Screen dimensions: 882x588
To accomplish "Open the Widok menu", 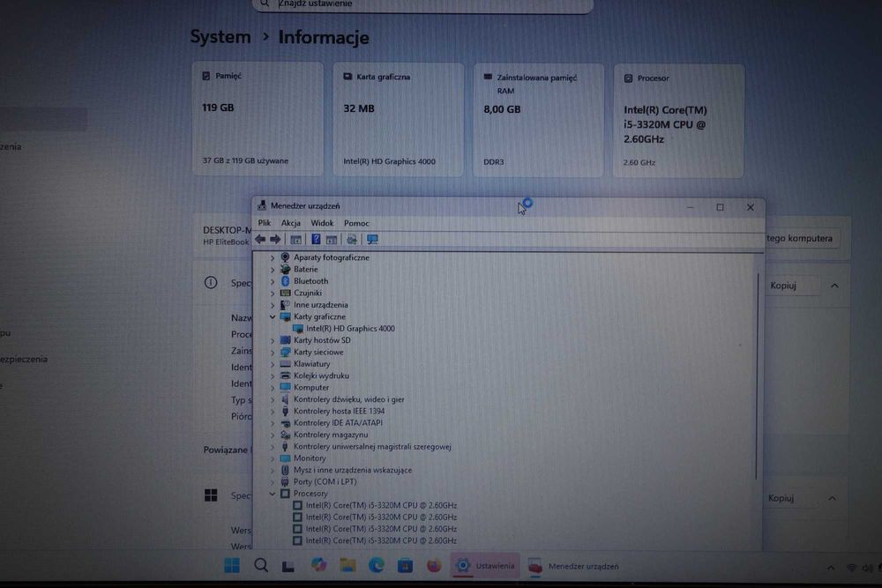I will tap(322, 223).
